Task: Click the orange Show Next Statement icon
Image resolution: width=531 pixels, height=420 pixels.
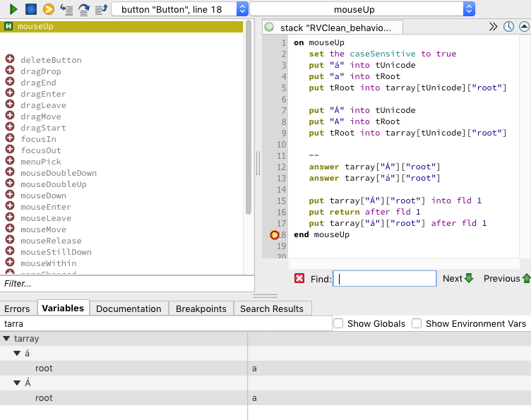Action: coord(48,9)
